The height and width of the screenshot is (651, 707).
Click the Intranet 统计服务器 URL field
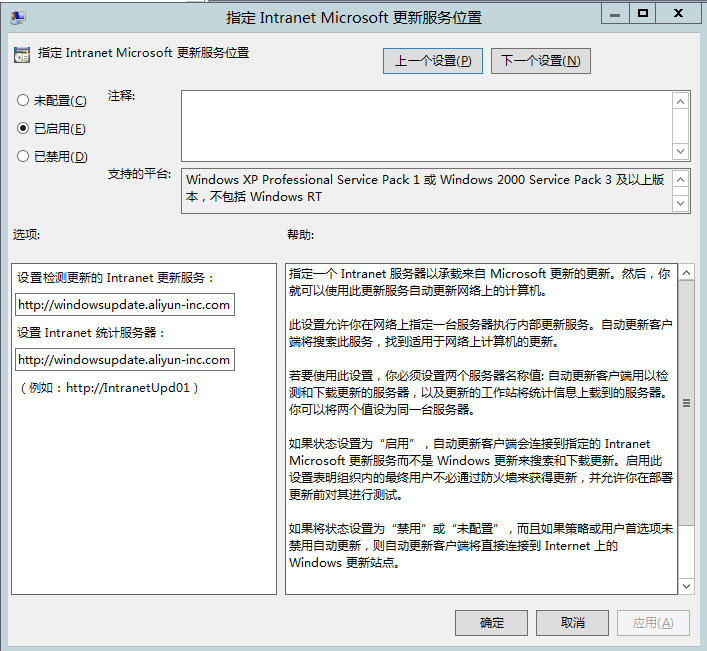point(125,359)
